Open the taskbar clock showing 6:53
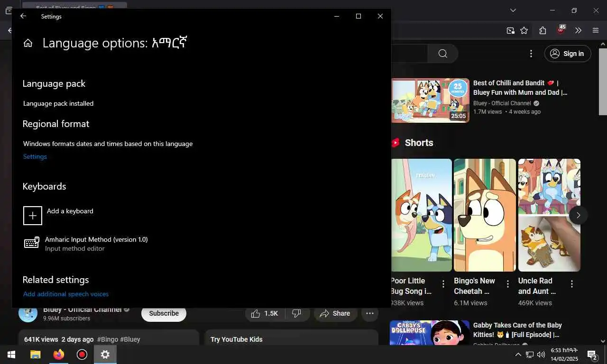Viewport: 607px width, 364px height. click(x=564, y=355)
